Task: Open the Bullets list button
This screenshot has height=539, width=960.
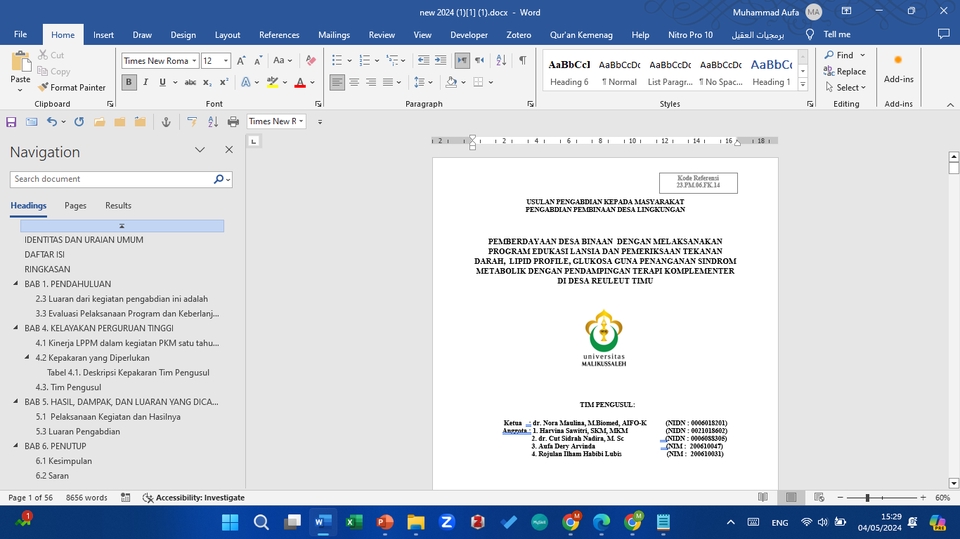Action: 337,60
